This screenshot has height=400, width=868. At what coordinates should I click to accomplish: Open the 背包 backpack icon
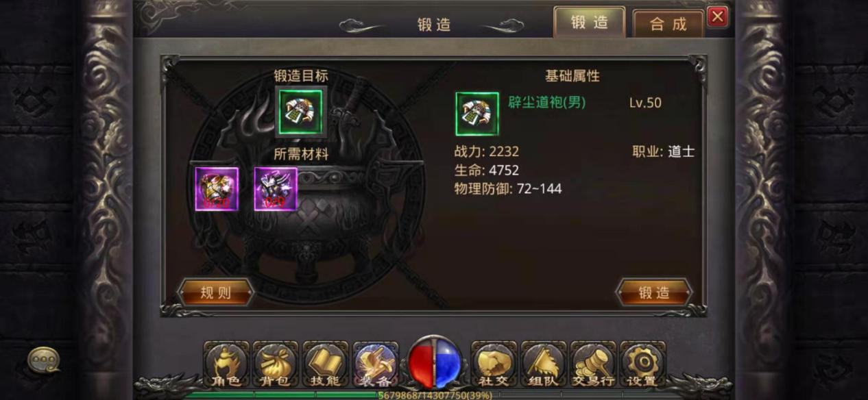(x=275, y=364)
